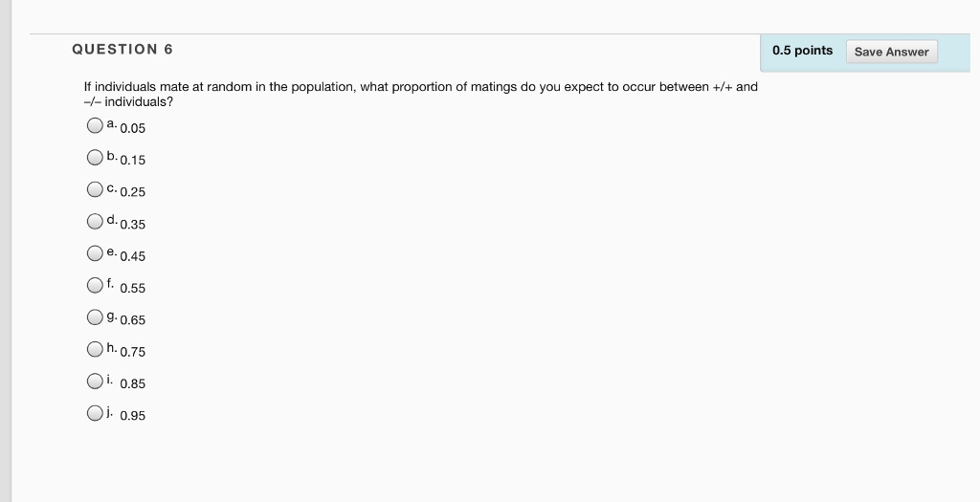Select answer f. 0.55
This screenshot has width=980, height=502.
point(95,285)
